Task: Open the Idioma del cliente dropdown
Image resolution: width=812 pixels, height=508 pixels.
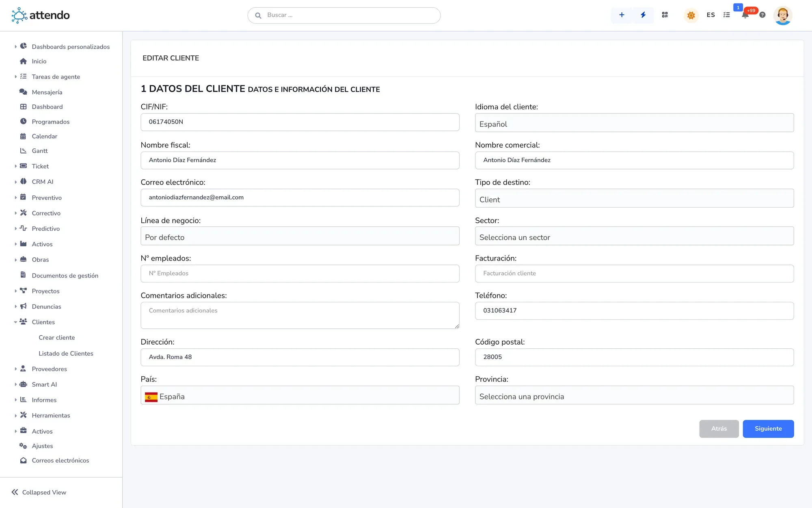Action: tap(634, 123)
